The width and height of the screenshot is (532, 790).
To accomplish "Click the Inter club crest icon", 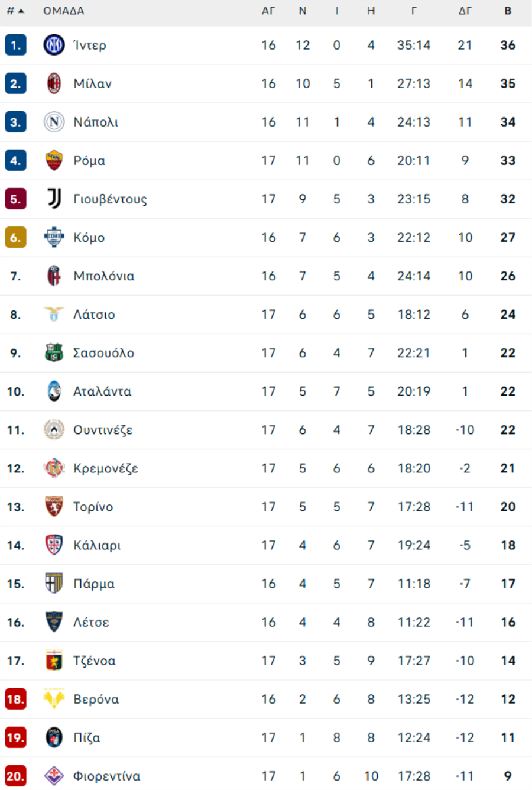I will [54, 45].
